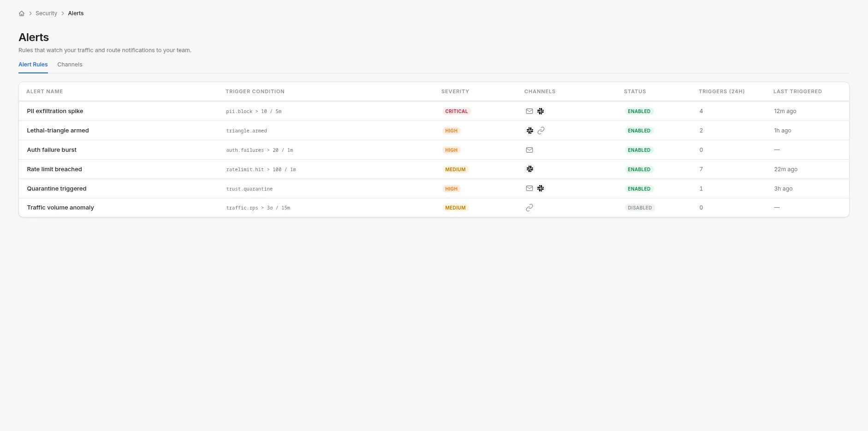868x431 pixels.
Task: Click HIGH severity badge for Lethal-triangle armed
Action: (452, 131)
